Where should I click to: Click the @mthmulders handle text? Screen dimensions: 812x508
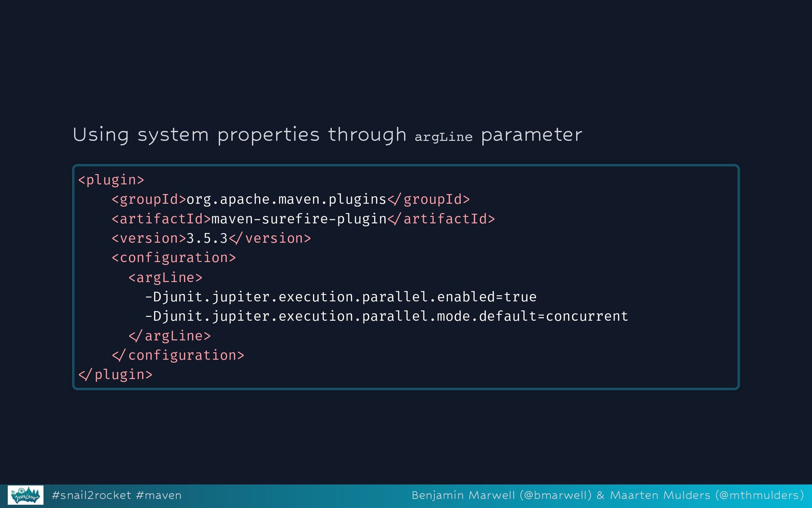pos(759,495)
